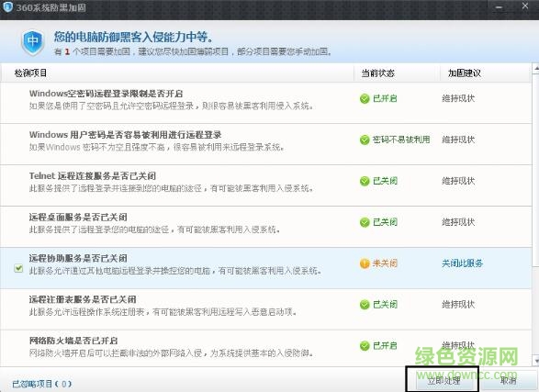
Task: Click the scrollbar up arrow
Action: pyautogui.click(x=536, y=68)
